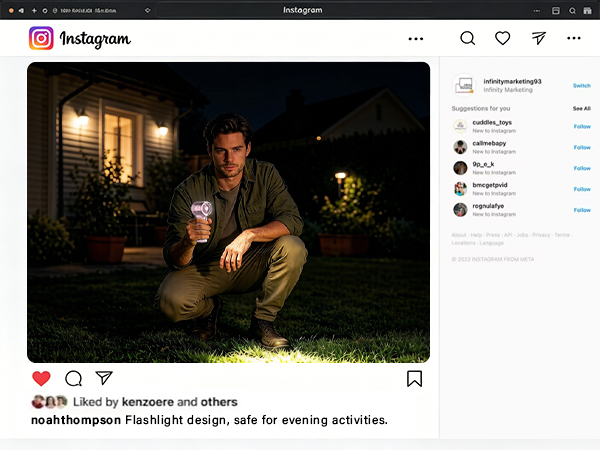Open the search magnifier in Instagram header
Screen dimensions: 600x450
[x=468, y=38]
